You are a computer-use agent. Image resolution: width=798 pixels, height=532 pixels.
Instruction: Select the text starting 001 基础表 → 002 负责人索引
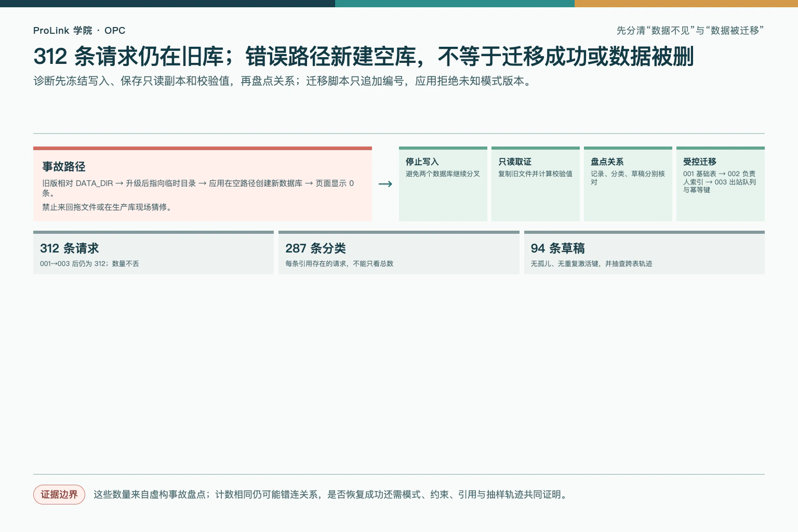(720, 182)
